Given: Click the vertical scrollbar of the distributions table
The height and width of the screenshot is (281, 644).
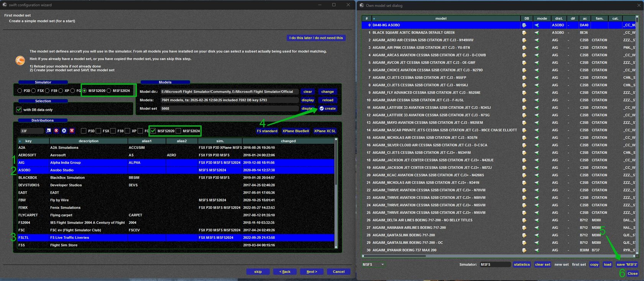Looking at the screenshot, I should (x=336, y=193).
